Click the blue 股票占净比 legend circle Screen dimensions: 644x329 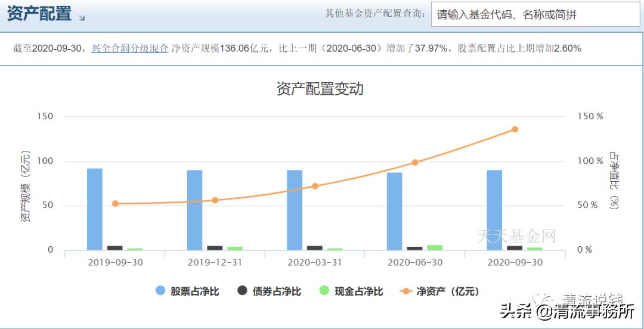point(160,291)
